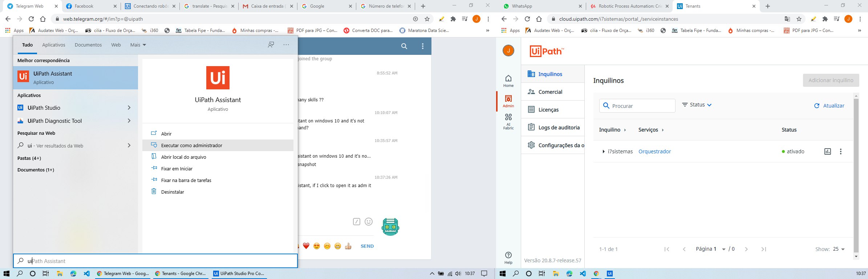Switch to Web search tab
Viewport: 868px width, 279px height.
click(116, 45)
